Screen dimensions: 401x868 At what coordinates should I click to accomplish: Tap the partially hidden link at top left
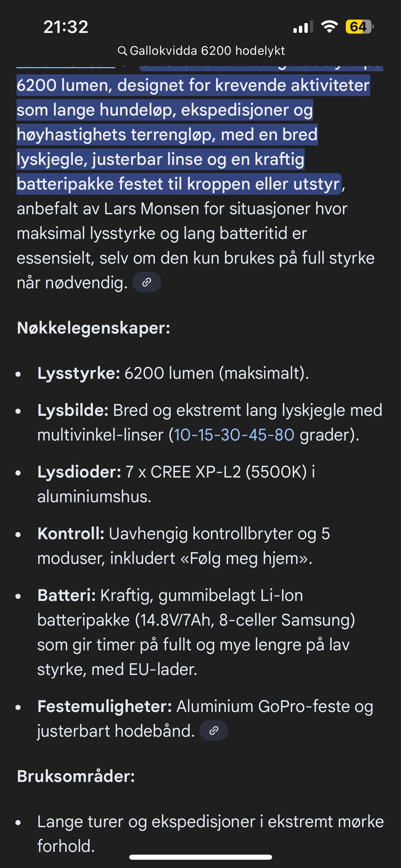point(66,67)
